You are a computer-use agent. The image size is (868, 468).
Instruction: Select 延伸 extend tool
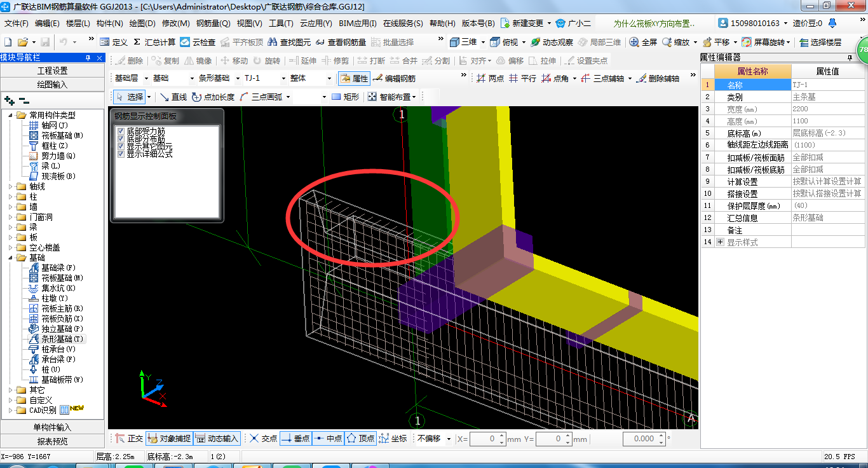(302, 60)
